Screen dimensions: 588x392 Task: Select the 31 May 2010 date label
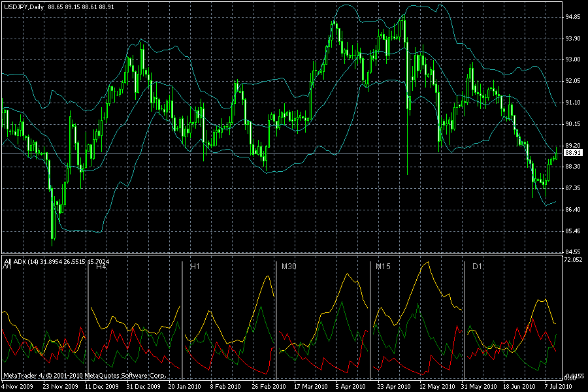[x=479, y=386]
